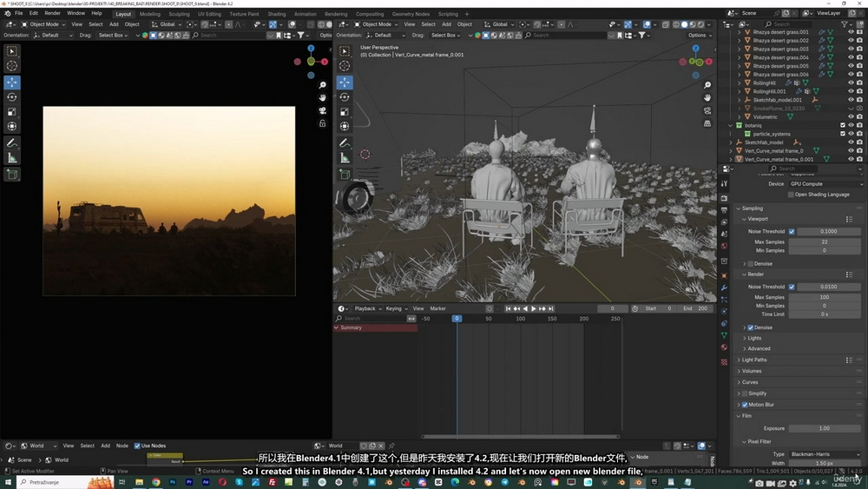The height and width of the screenshot is (489, 868).
Task: Click the timeline End frame field
Action: click(x=695, y=308)
